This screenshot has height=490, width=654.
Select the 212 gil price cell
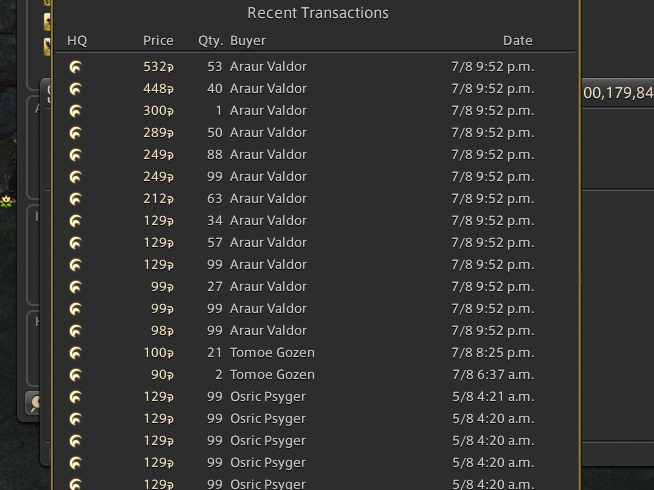pos(158,199)
